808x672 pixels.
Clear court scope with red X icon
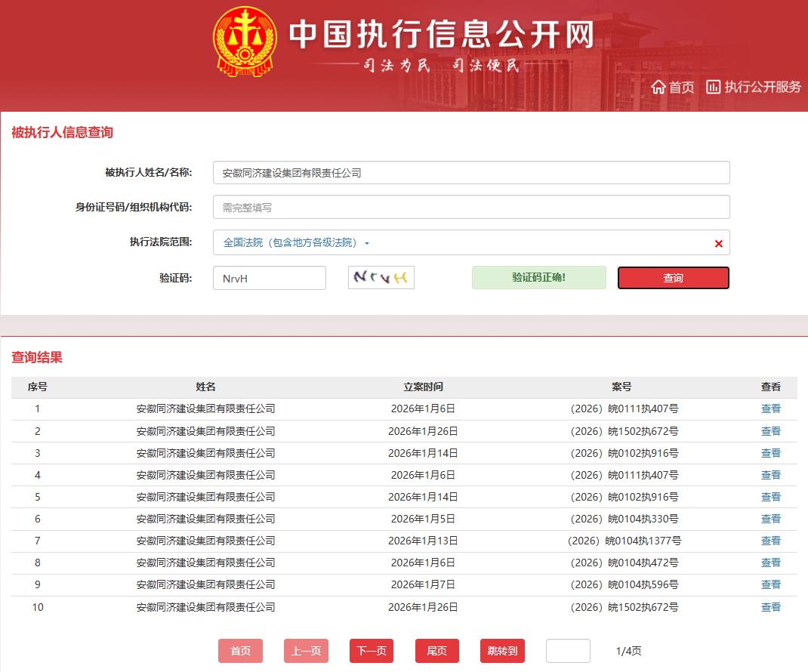[718, 244]
